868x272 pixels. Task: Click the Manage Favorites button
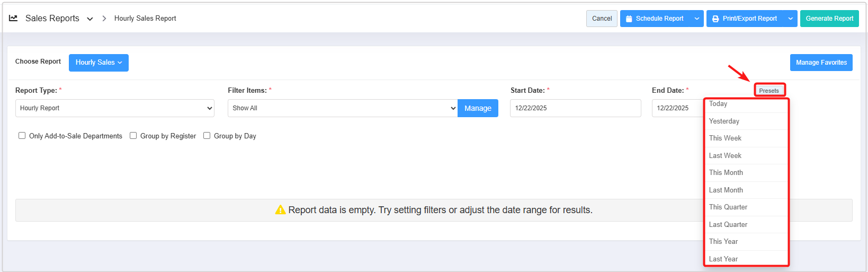[821, 63]
